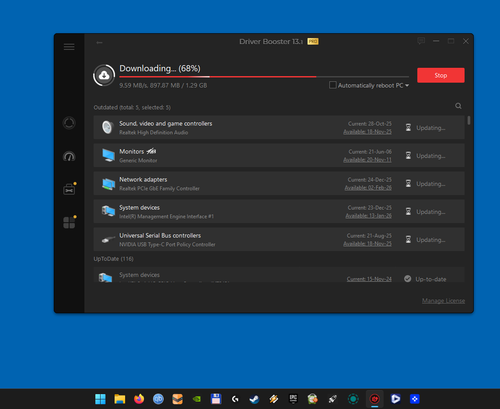Enable the Automatically reboot PC checkbox
The image size is (500, 409).
point(332,85)
